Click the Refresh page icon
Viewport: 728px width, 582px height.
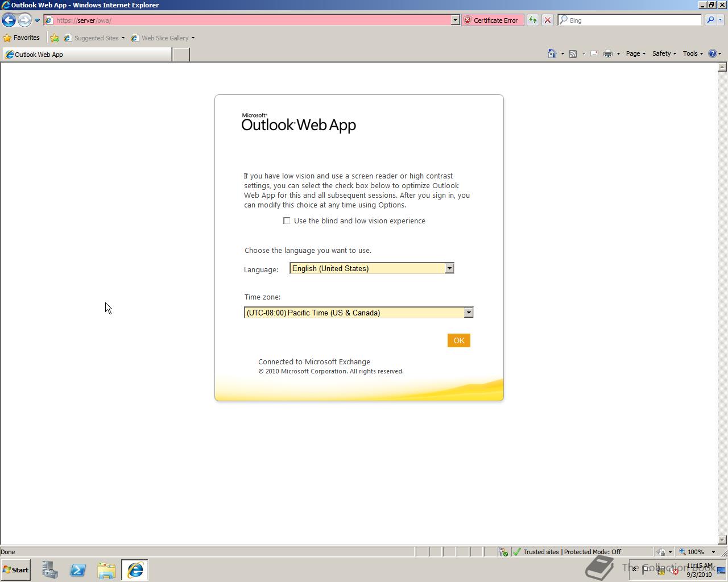pyautogui.click(x=533, y=20)
